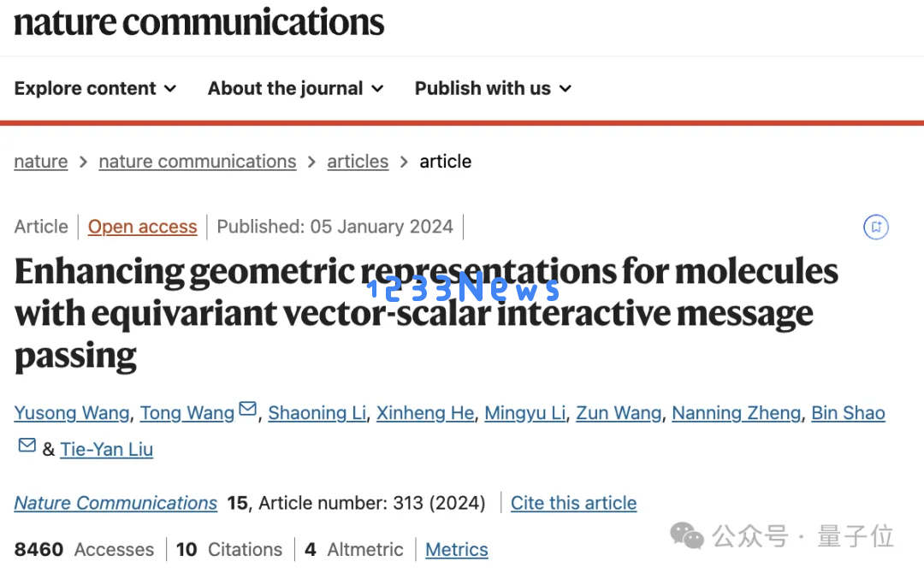
Task: Open the italic Nature Communications journal link
Action: point(115,503)
